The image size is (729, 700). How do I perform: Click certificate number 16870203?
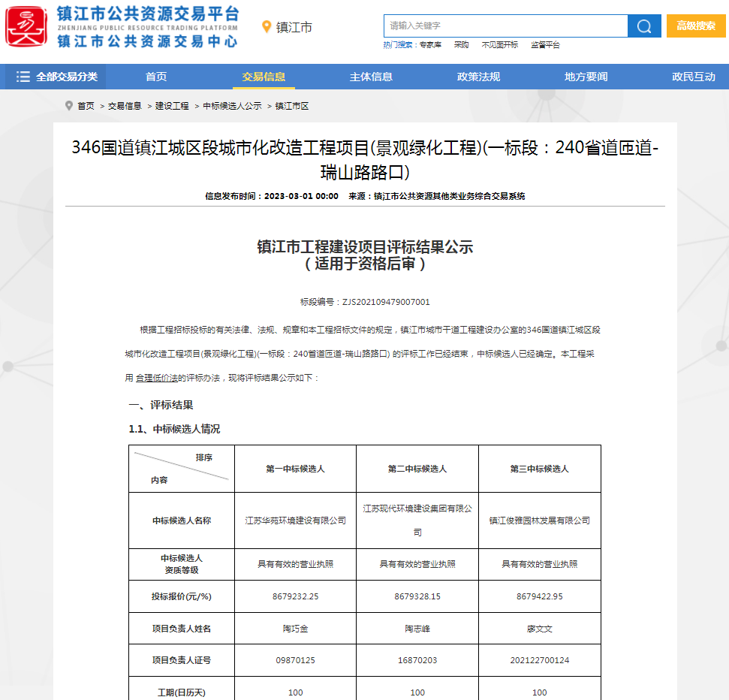(x=417, y=660)
